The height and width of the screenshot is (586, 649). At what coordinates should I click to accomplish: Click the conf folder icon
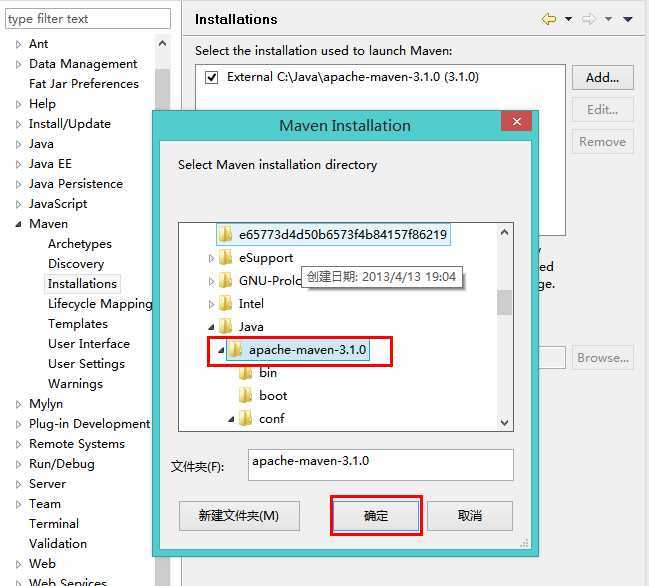(246, 419)
